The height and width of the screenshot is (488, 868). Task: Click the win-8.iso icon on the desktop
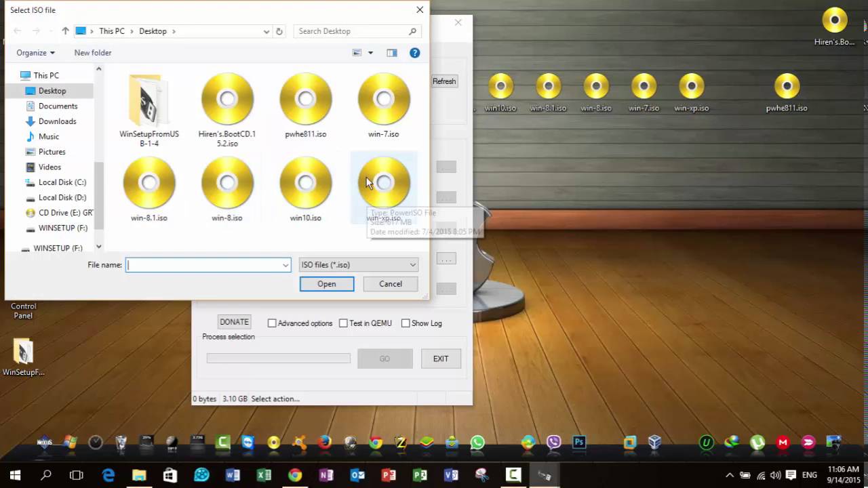coord(596,93)
